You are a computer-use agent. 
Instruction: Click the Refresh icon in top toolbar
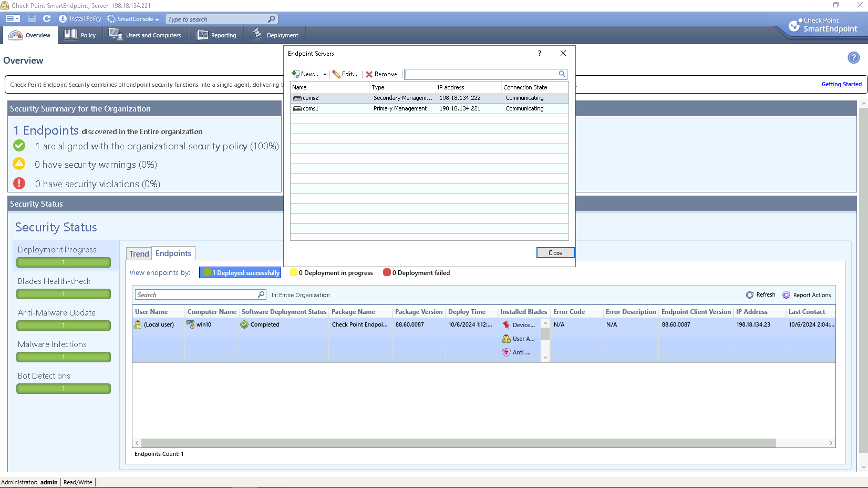[x=47, y=18]
